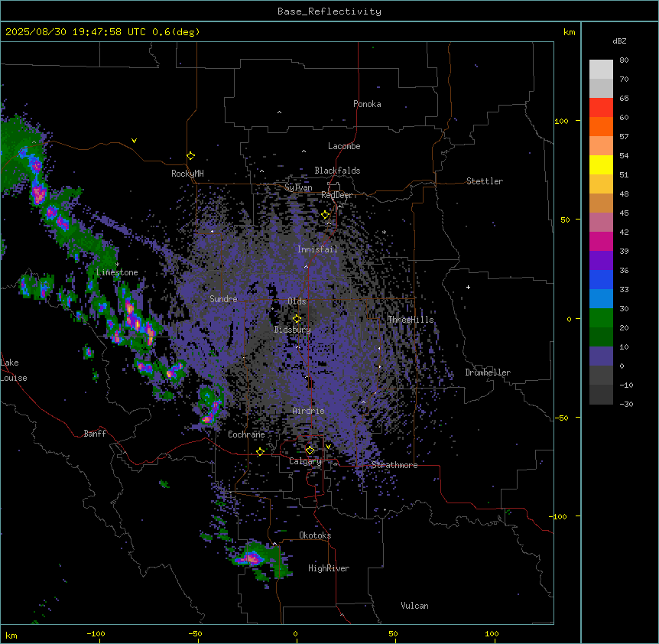Pick the magenta 39-42 dBZ legend swatch
The width and height of the screenshot is (659, 644).
click(x=601, y=241)
